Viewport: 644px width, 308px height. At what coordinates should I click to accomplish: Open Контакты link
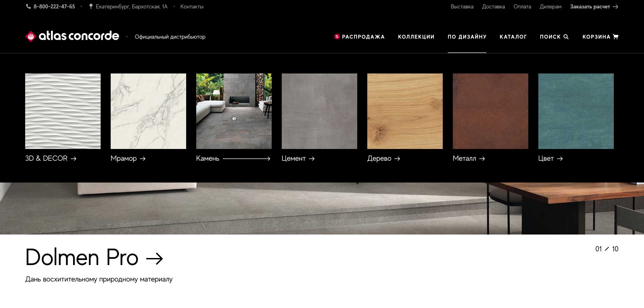[x=192, y=6]
